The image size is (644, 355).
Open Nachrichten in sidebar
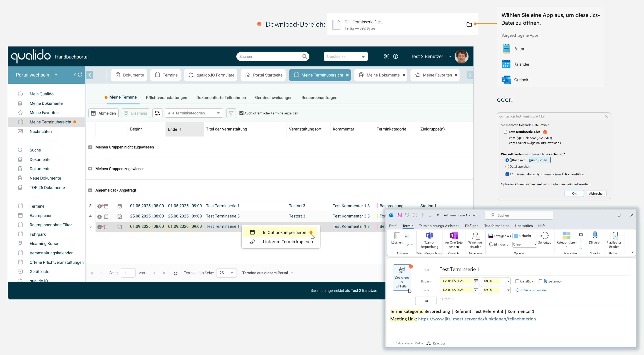(41, 131)
